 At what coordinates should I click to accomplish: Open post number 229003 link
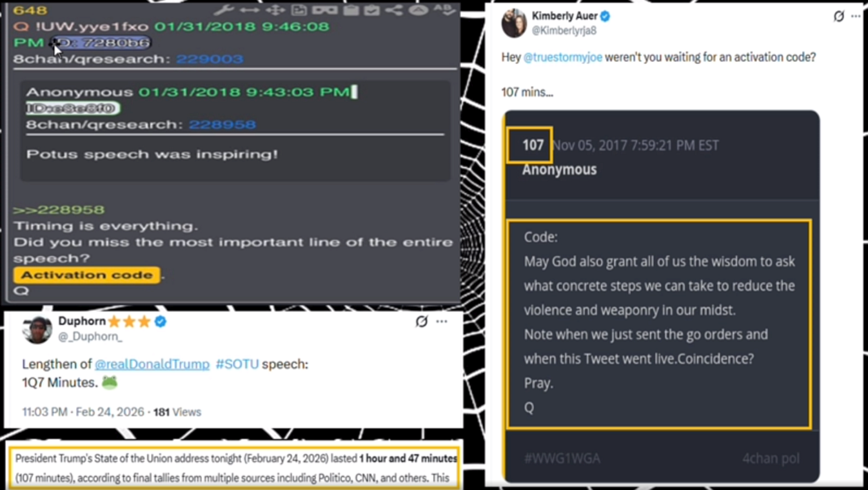[x=210, y=59]
